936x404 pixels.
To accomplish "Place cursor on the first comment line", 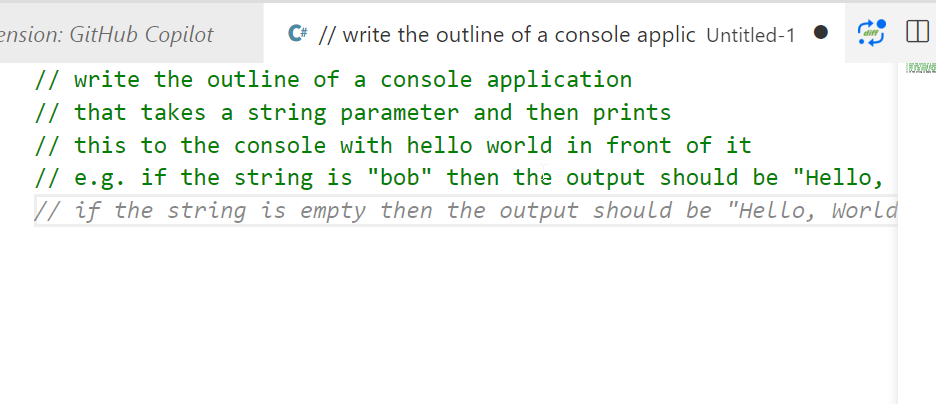I will click(332, 79).
